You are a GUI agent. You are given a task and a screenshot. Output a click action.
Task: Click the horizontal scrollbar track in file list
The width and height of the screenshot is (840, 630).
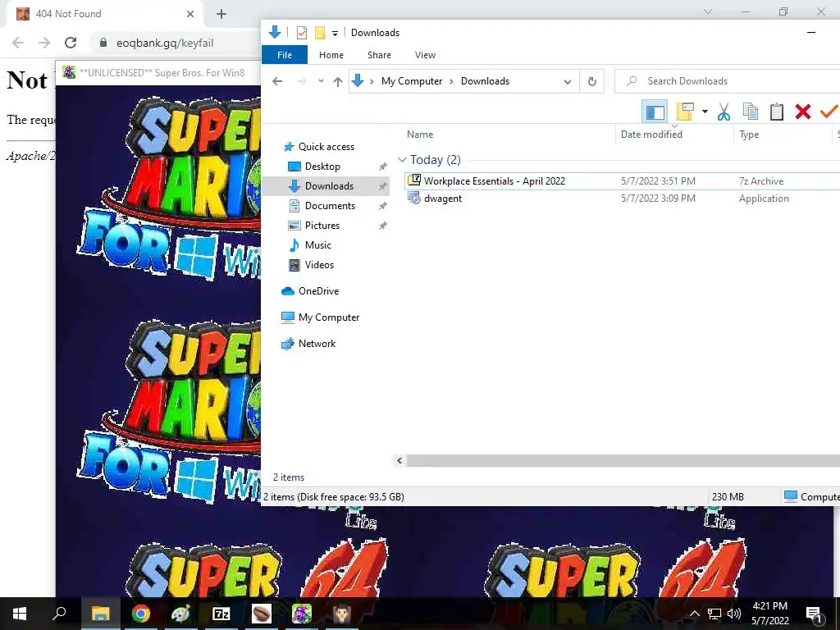point(623,461)
